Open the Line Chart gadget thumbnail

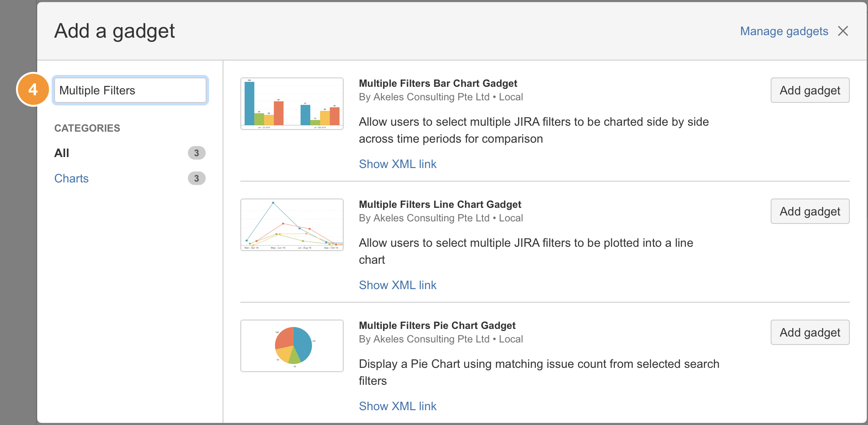292,224
